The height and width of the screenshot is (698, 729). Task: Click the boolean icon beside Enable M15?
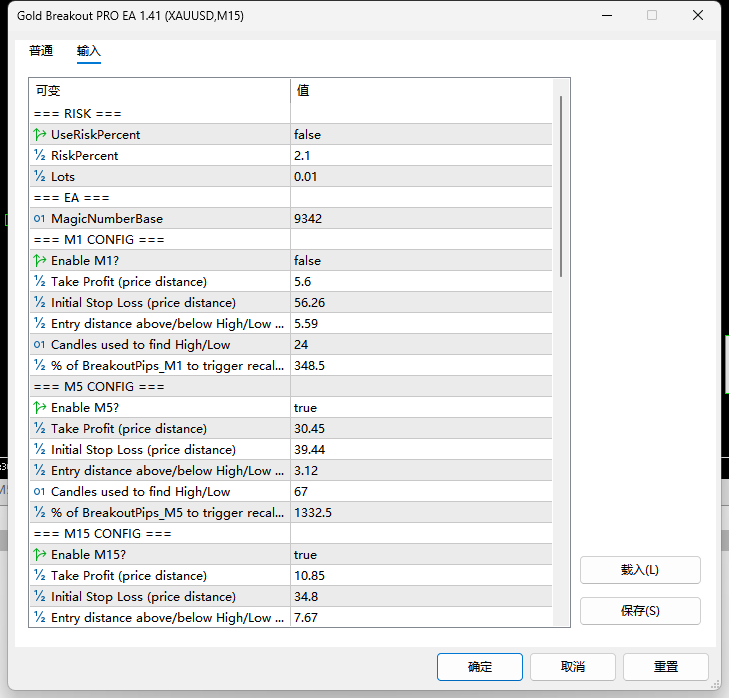pyautogui.click(x=40, y=555)
